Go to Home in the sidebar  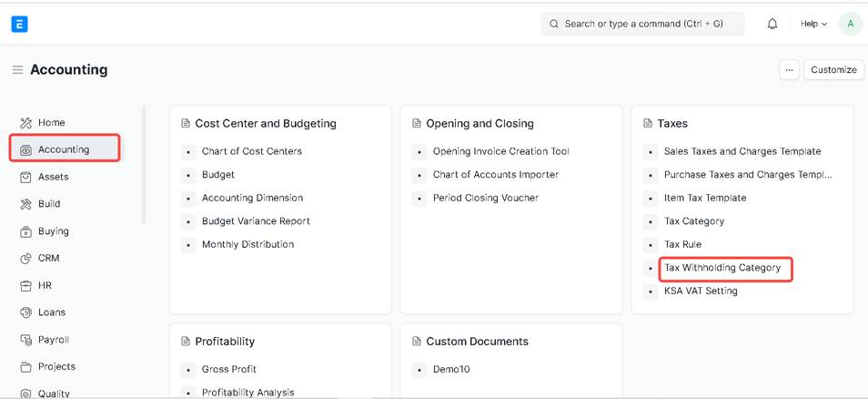[x=51, y=123]
